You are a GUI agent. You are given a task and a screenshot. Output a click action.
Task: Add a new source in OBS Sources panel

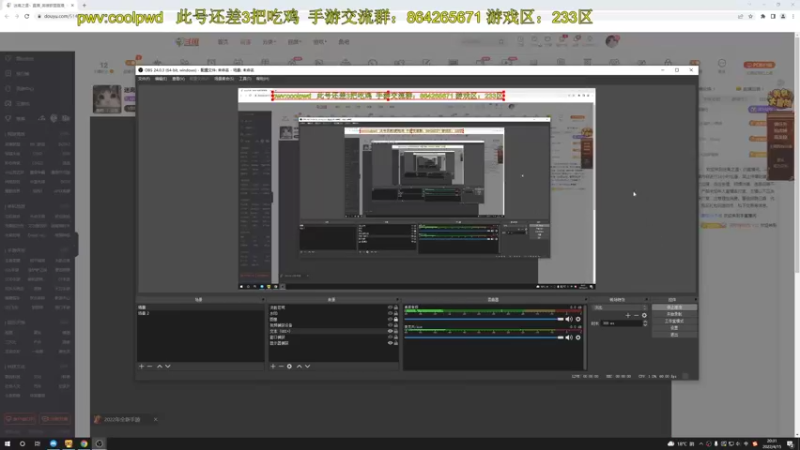pos(273,366)
